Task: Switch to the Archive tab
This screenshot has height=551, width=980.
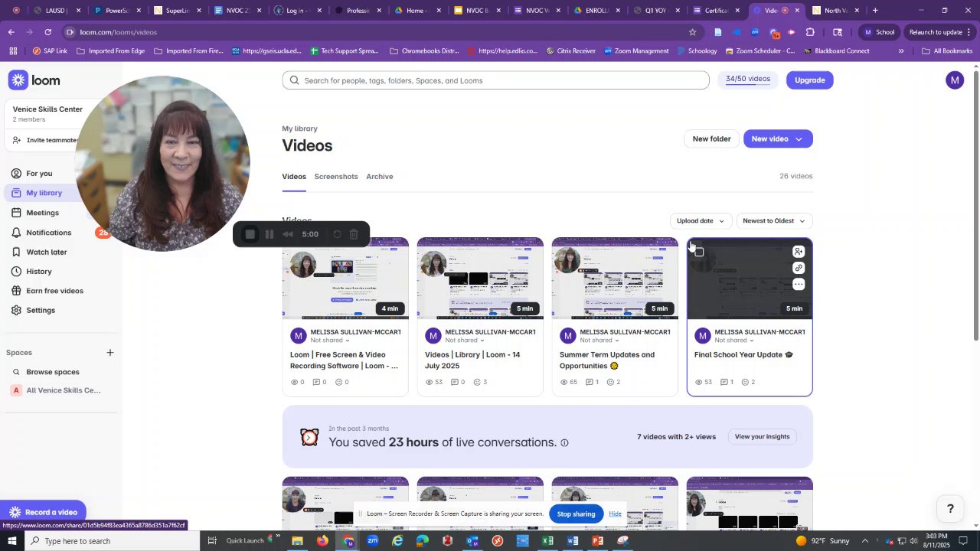Action: [379, 177]
